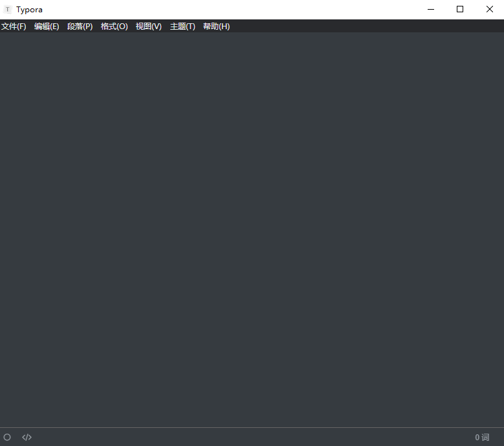Screen dimensions: 504x446
Task: Click into the empty editor area
Action: click(x=252, y=229)
